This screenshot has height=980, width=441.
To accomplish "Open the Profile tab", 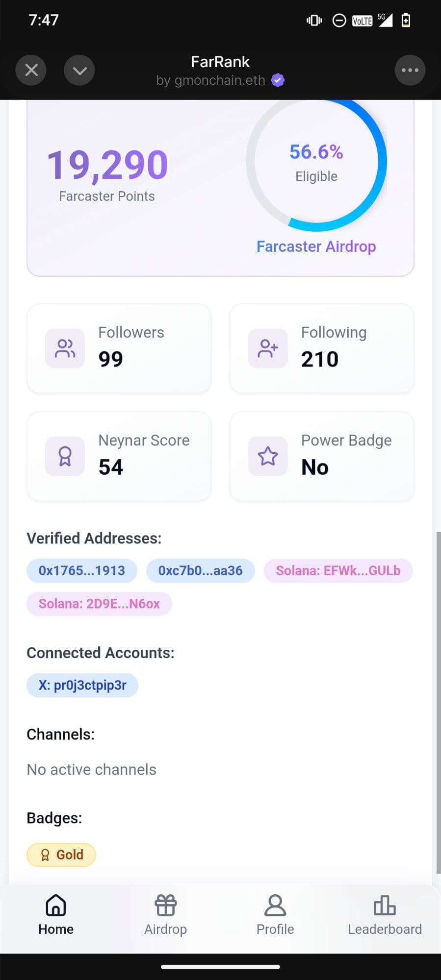I will [x=275, y=915].
